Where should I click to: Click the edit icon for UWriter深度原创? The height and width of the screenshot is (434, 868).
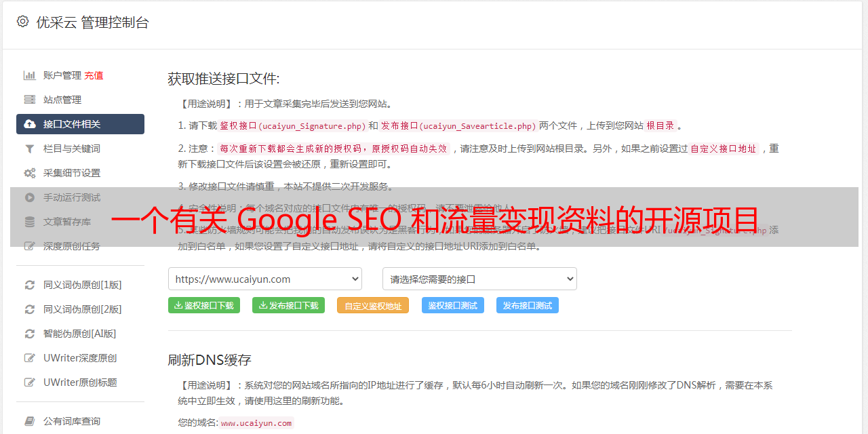click(30, 358)
